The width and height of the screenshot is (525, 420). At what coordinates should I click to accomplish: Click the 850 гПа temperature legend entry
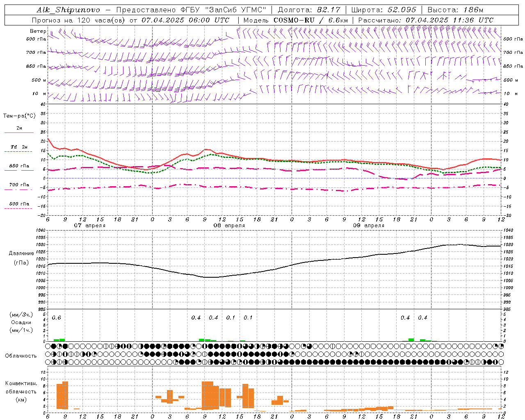[x=19, y=166]
